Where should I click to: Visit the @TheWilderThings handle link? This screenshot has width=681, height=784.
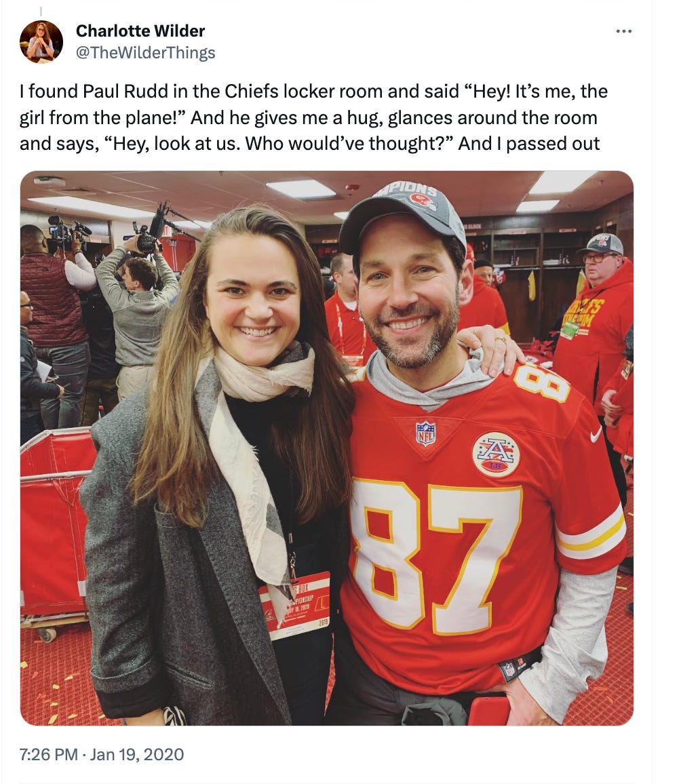[x=146, y=52]
